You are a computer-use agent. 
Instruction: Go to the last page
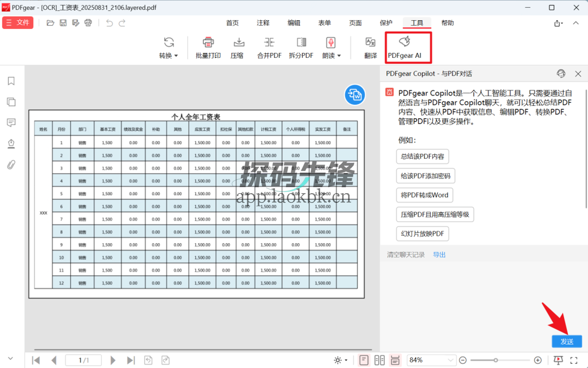tap(131, 360)
